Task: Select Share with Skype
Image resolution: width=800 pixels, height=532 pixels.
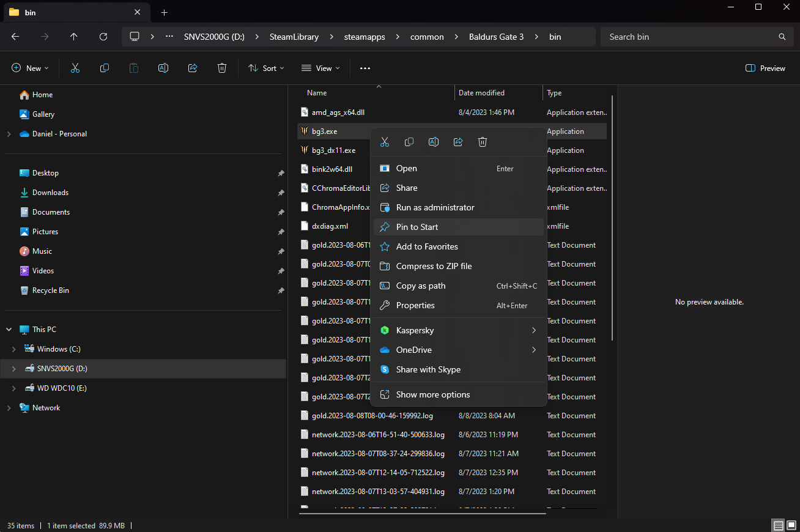Action: coord(458,369)
